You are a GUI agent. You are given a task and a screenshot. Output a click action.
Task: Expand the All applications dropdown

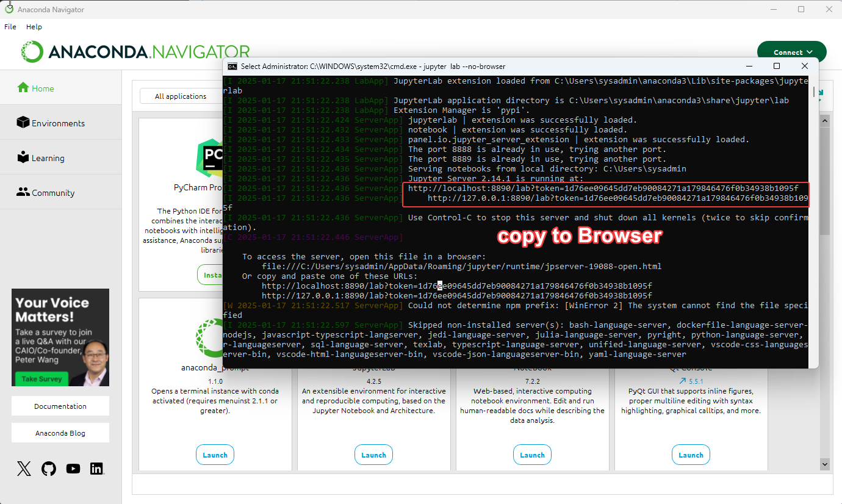tap(181, 96)
